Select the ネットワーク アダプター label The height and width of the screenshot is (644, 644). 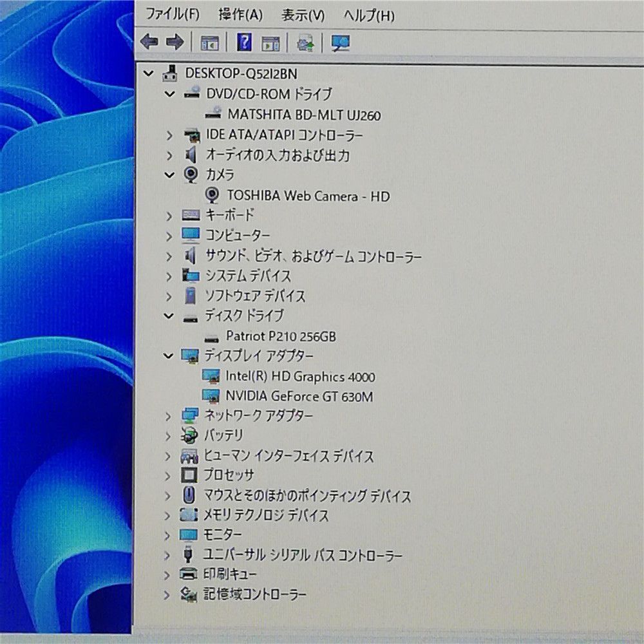[x=259, y=415]
